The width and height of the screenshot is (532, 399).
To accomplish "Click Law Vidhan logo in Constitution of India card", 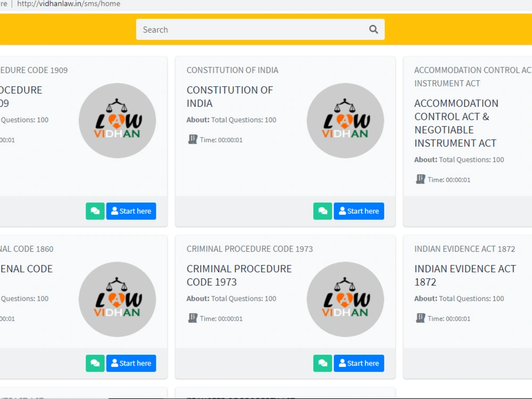I will point(345,120).
